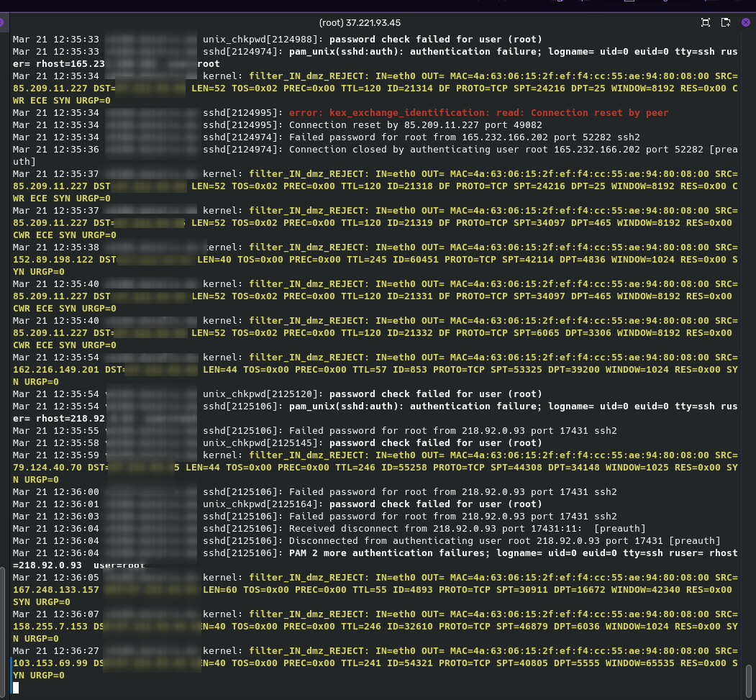Screen dimensions: 756x700
Task: Click the DPT=5555 value
Action: [x=577, y=663]
